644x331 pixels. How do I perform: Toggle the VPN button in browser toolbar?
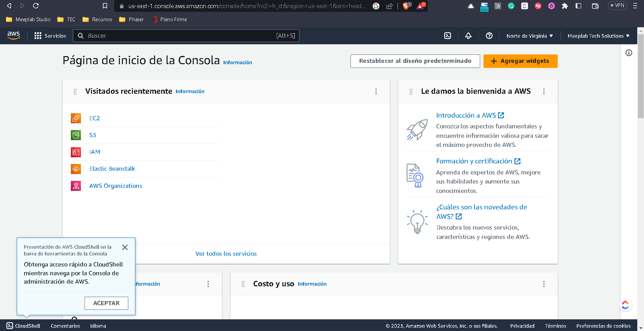pos(617,6)
